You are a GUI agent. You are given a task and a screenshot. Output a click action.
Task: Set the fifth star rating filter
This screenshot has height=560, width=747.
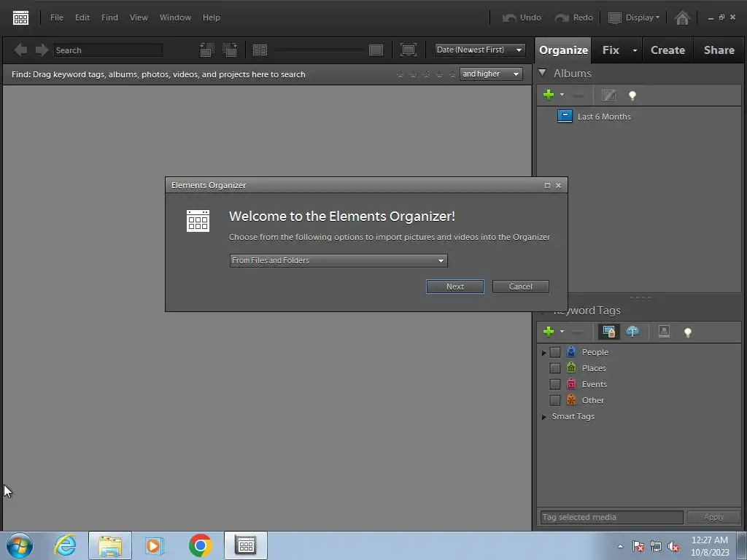(452, 74)
